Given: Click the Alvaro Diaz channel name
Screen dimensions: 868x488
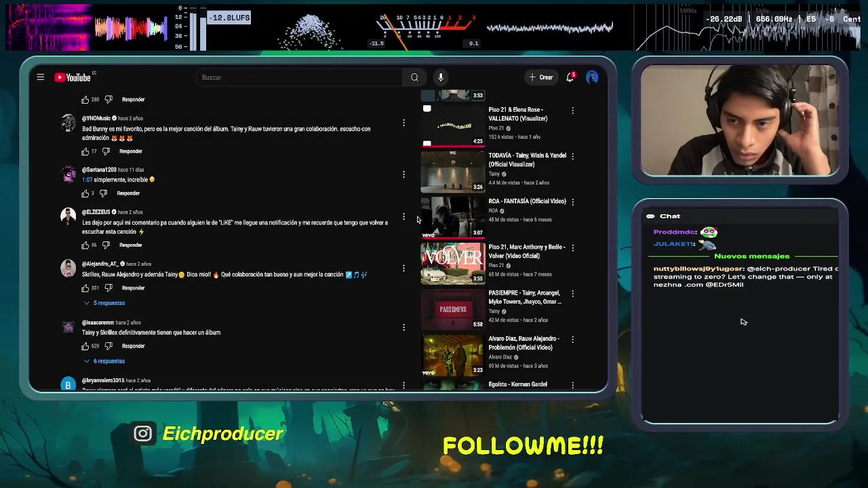Looking at the screenshot, I should click(500, 357).
